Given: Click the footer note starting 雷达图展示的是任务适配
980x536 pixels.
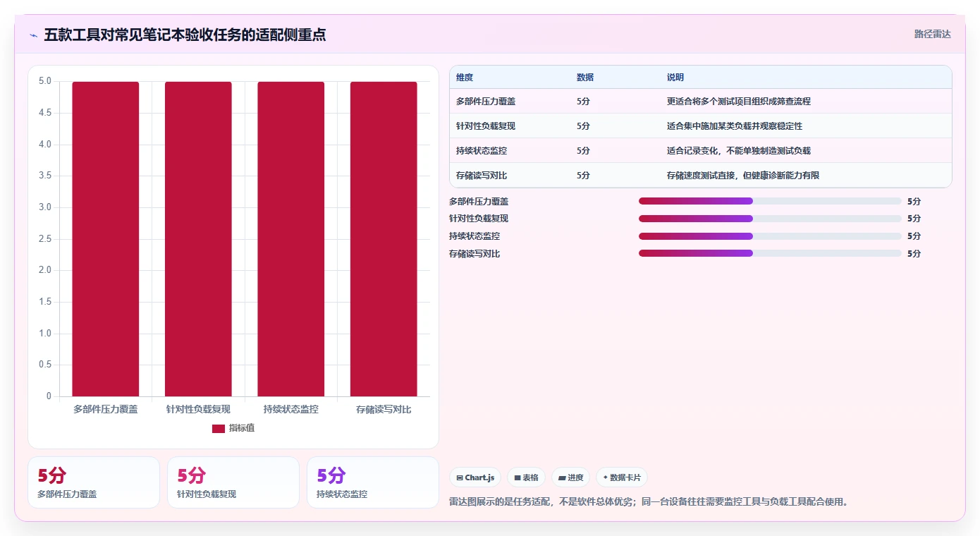Looking at the screenshot, I should 649,501.
